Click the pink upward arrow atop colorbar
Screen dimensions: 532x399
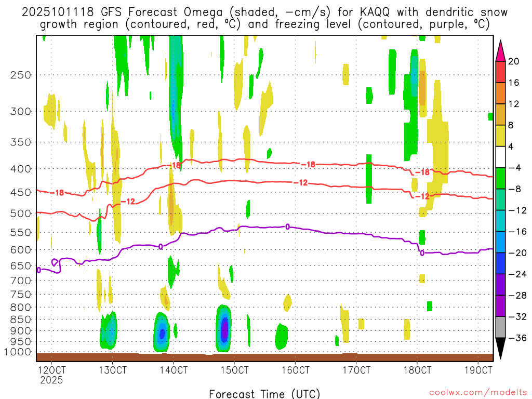(x=500, y=50)
